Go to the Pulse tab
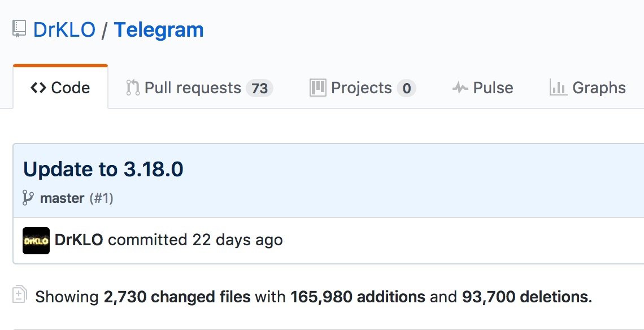 tap(493, 88)
